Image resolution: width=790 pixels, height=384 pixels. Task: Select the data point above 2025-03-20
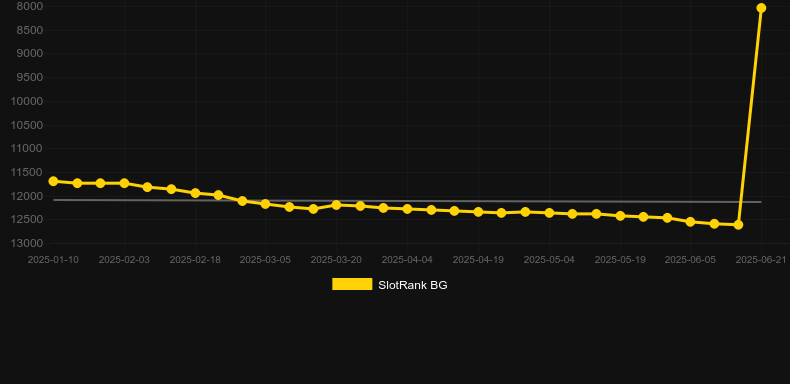pos(337,205)
